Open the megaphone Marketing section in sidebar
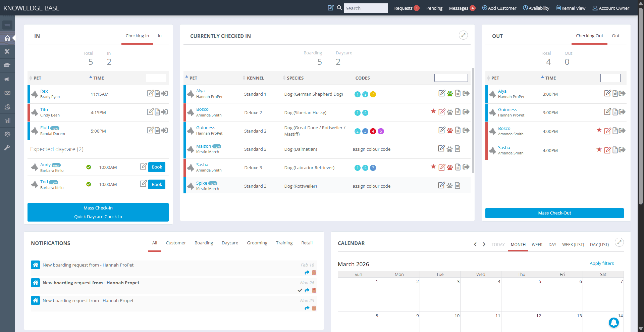The image size is (644, 332). pos(7,79)
